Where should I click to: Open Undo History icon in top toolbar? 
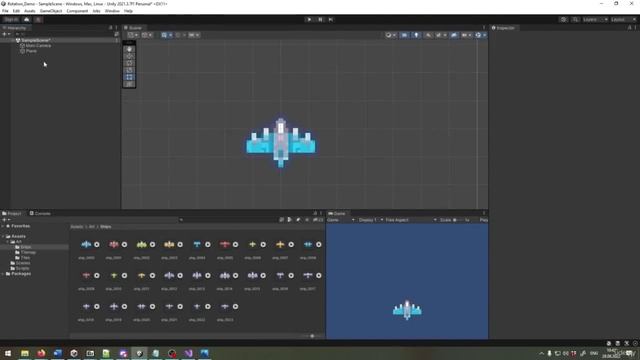(x=564, y=20)
